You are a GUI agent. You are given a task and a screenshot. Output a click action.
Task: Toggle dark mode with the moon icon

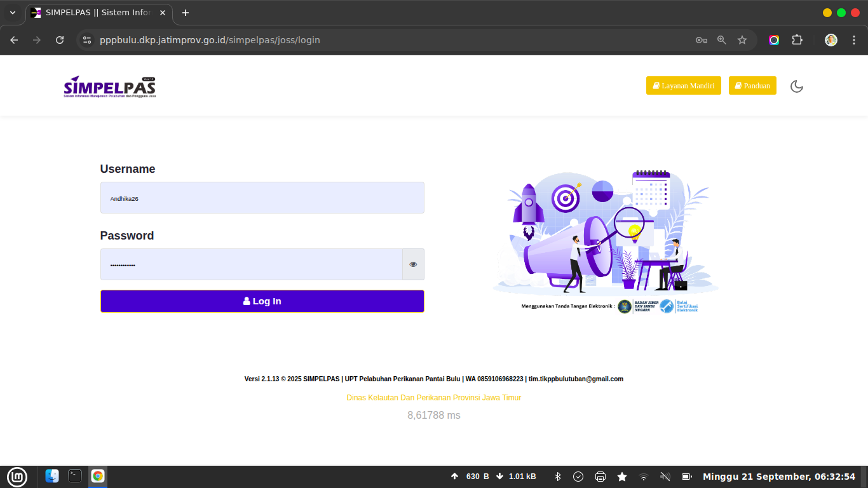coord(796,86)
